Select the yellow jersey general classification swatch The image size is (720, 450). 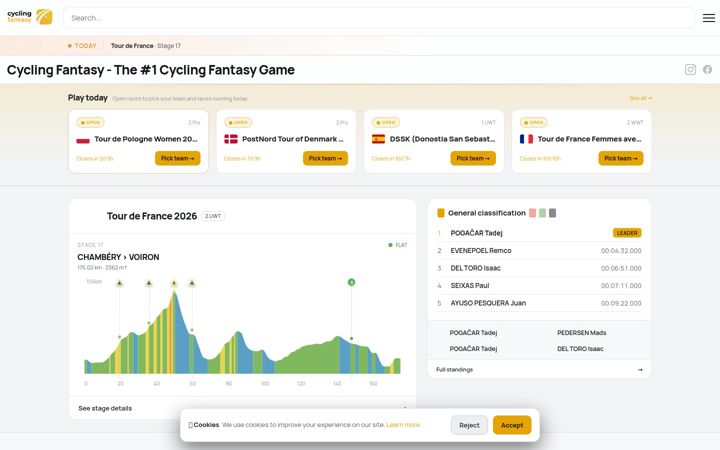440,213
